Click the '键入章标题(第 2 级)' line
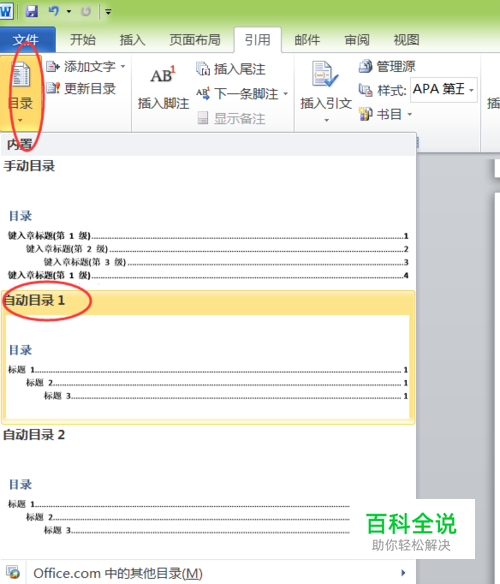The image size is (500, 584). click(217, 249)
